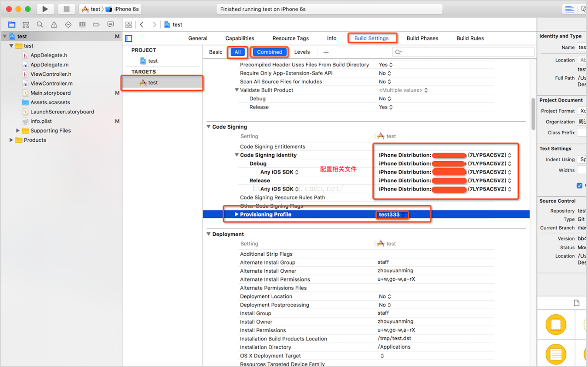Open the Project navigator folder icon
The image size is (588, 367).
point(12,24)
